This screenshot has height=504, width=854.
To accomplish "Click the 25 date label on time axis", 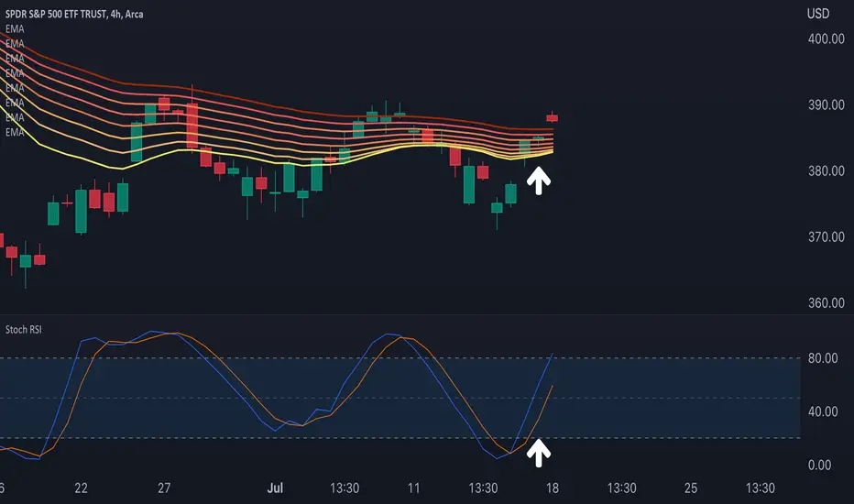I will (x=691, y=488).
